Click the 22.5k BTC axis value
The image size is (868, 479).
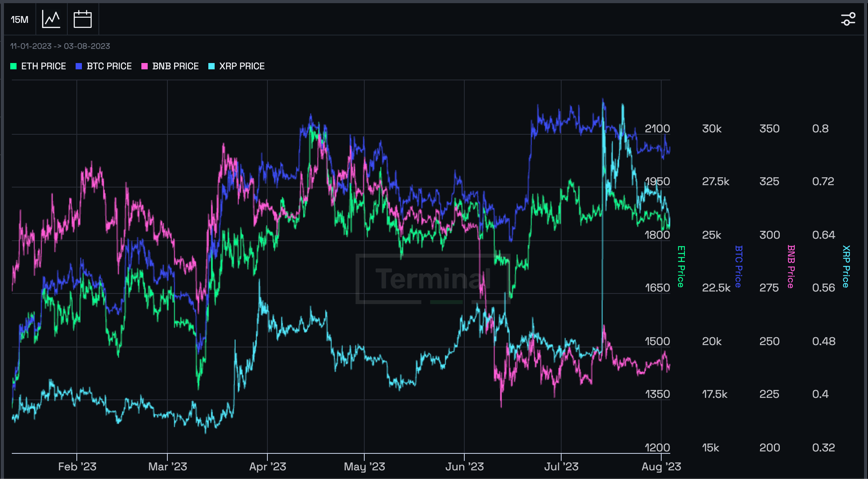click(x=716, y=288)
